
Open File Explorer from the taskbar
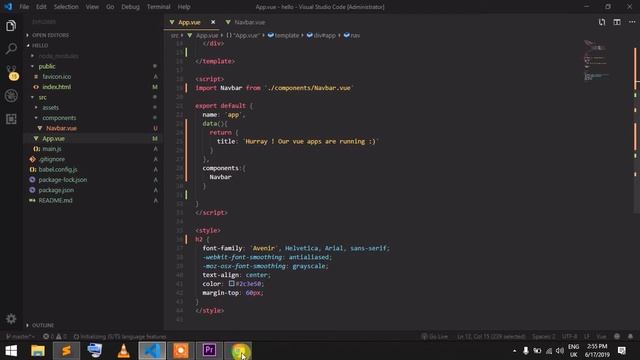click(38, 351)
